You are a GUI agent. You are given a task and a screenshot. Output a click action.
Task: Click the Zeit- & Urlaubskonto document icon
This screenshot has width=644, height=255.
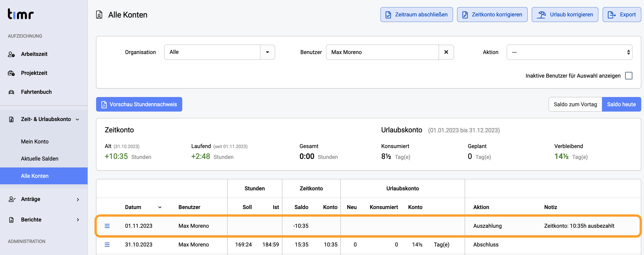point(11,119)
